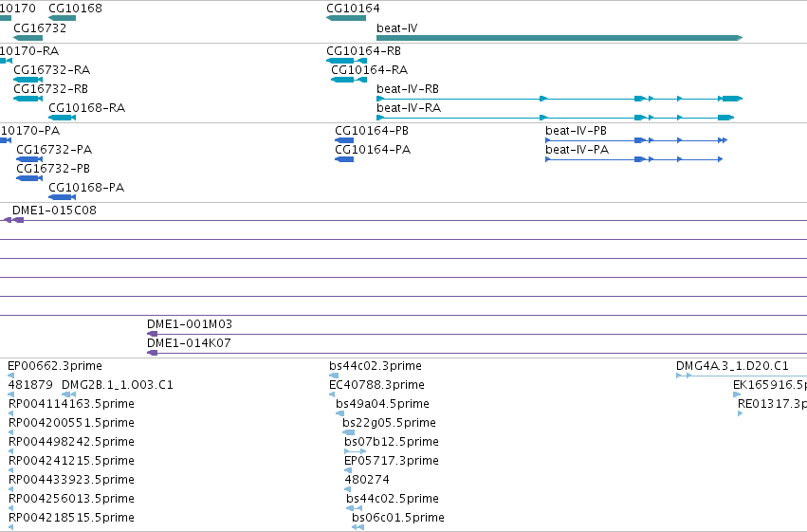Select EST RP004498242.5prime
The height and width of the screenshot is (532, 807).
point(71,442)
